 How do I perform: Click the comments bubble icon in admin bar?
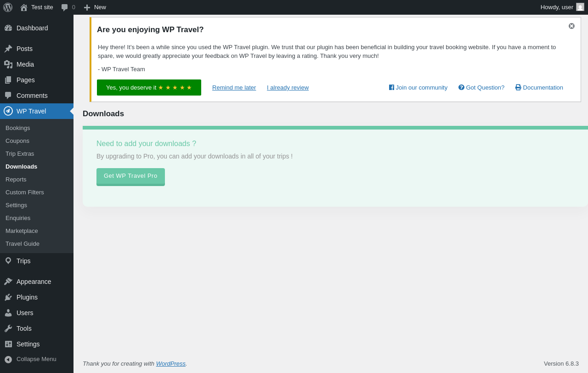(x=65, y=7)
